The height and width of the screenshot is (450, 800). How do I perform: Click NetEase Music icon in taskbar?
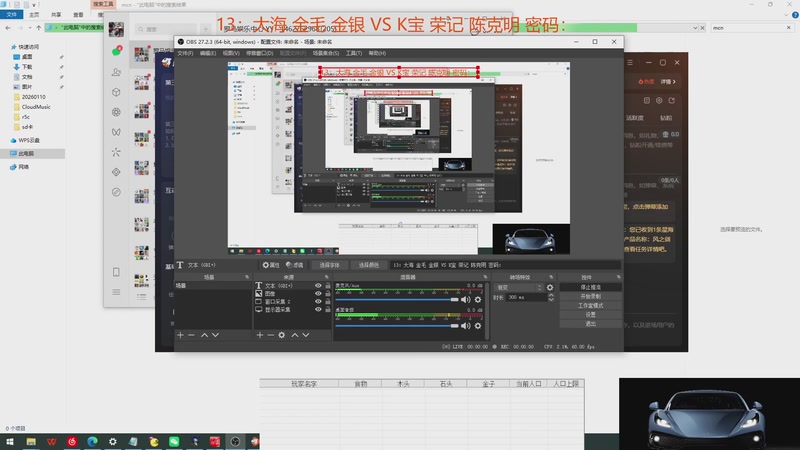click(x=72, y=442)
